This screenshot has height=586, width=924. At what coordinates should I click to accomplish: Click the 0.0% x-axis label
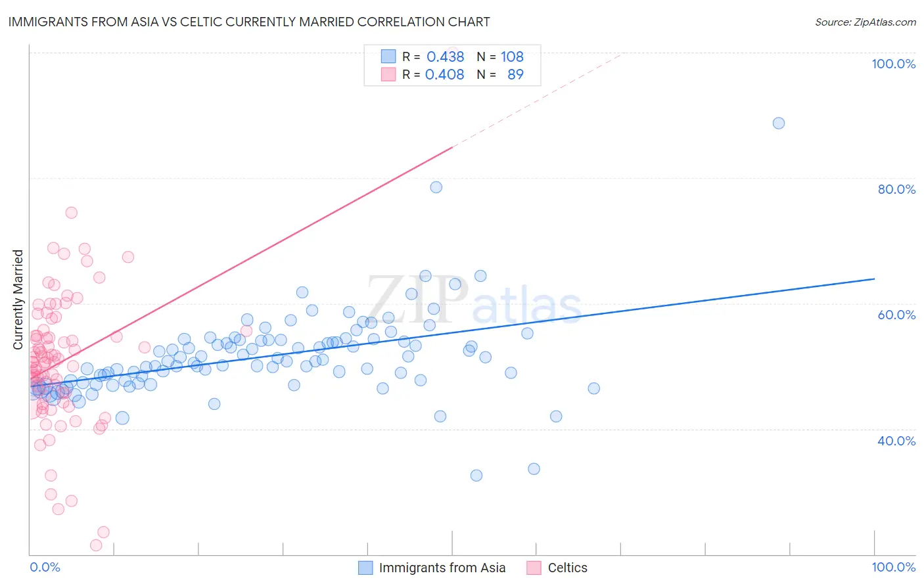pos(45,567)
